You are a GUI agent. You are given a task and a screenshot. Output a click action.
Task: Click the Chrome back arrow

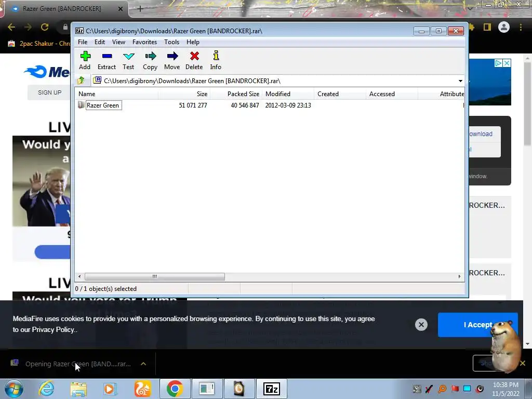[x=11, y=27]
